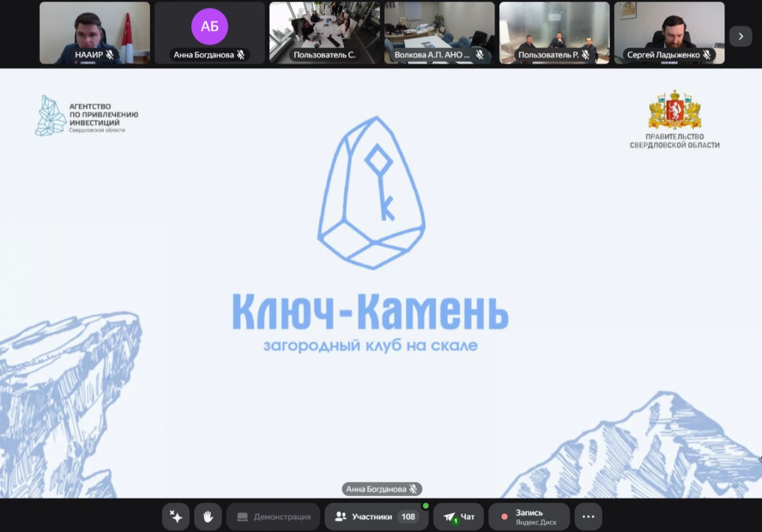The height and width of the screenshot is (532, 762).
Task: Open the Чат panel
Action: click(x=458, y=517)
